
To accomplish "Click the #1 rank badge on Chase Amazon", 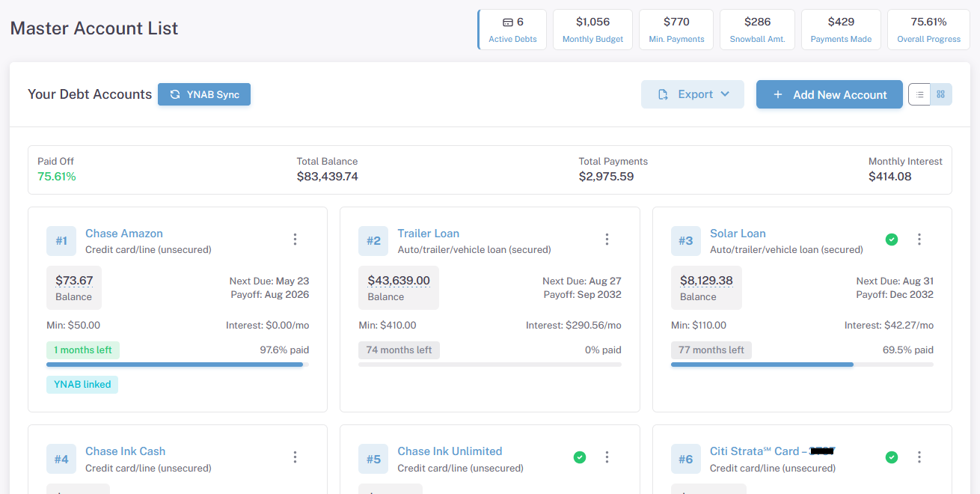I will pyautogui.click(x=61, y=241).
